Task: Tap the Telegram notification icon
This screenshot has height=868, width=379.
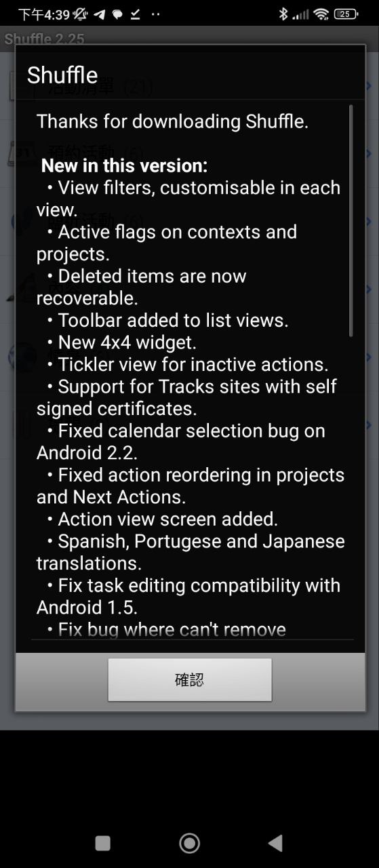Action: coord(100,14)
